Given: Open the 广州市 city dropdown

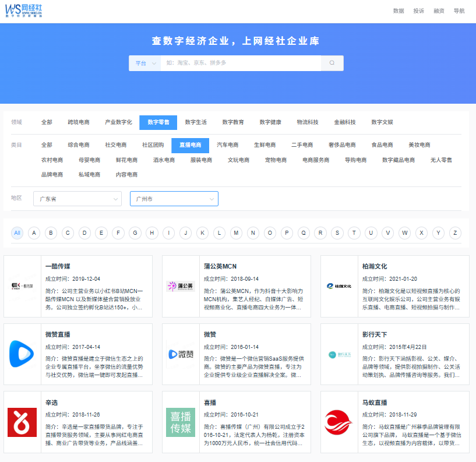Looking at the screenshot, I should tap(174, 199).
